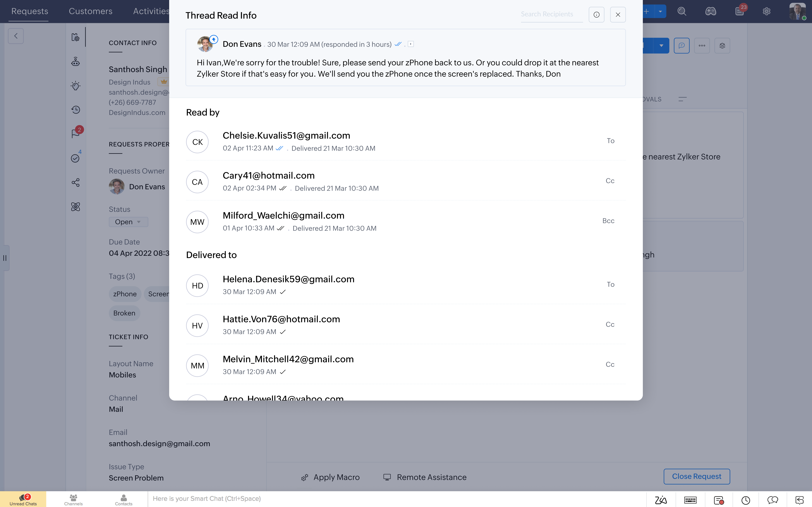The height and width of the screenshot is (507, 812).
Task: Search recipients input field
Action: point(551,14)
